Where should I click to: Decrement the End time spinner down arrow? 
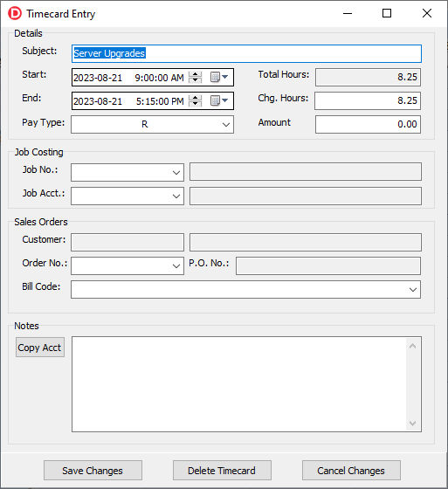(196, 104)
